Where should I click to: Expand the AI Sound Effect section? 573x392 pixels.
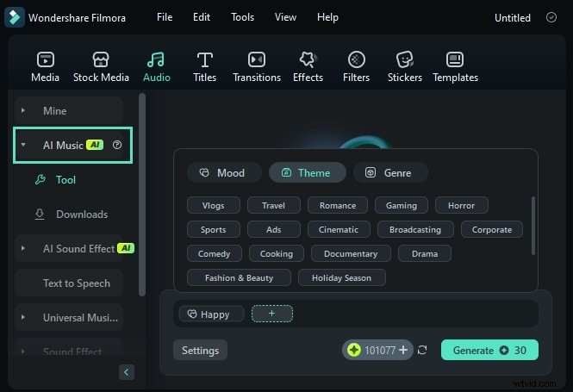[23, 249]
